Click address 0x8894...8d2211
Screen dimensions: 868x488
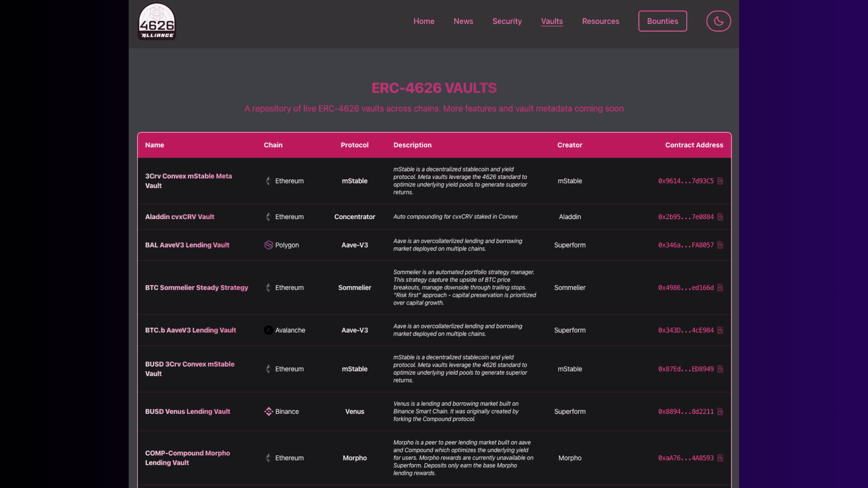tap(686, 412)
